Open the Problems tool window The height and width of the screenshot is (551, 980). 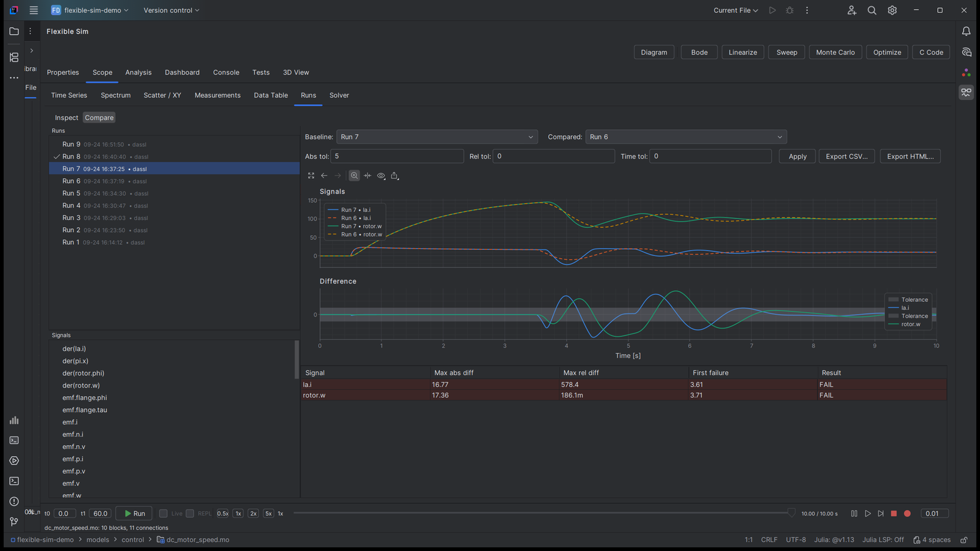click(14, 501)
